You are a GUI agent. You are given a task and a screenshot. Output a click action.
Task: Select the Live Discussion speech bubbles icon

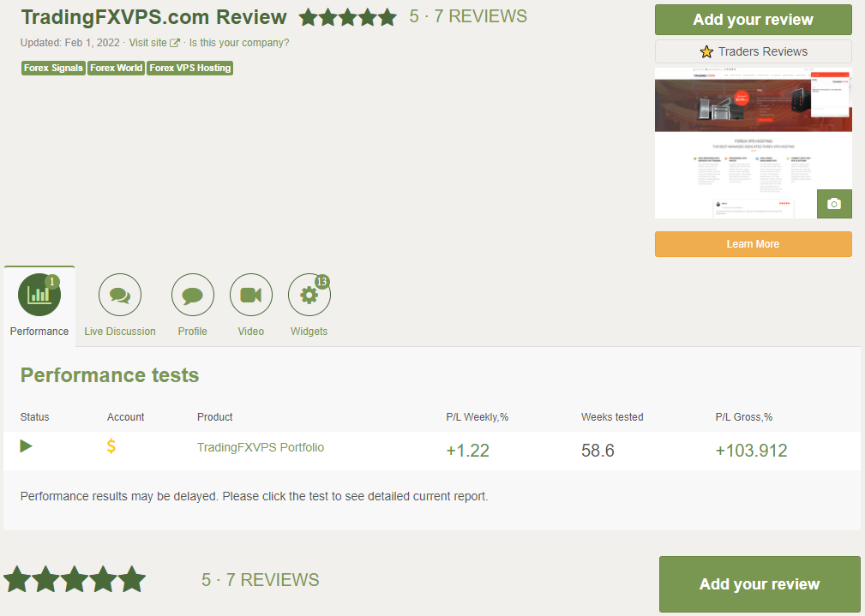pyautogui.click(x=119, y=294)
